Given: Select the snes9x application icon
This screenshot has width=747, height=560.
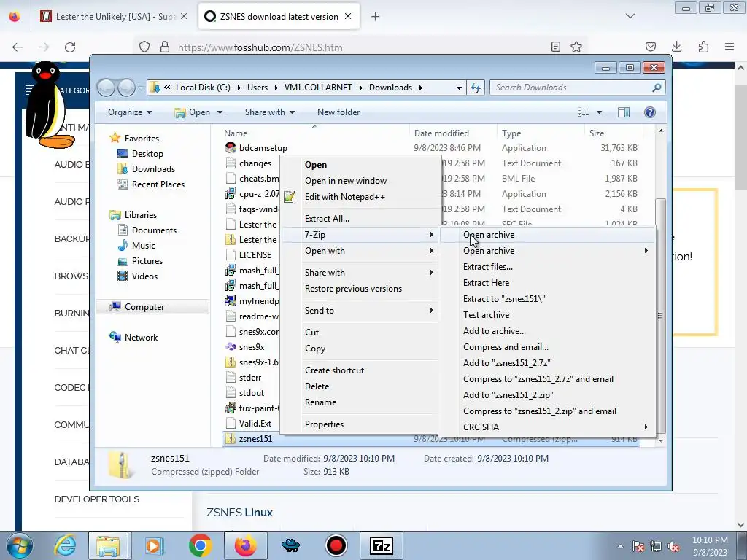Looking at the screenshot, I should coord(231,346).
